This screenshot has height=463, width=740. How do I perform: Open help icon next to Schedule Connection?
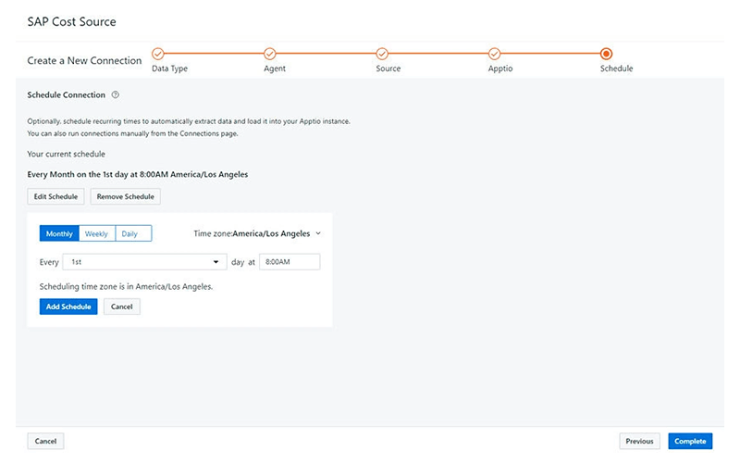[x=115, y=95]
